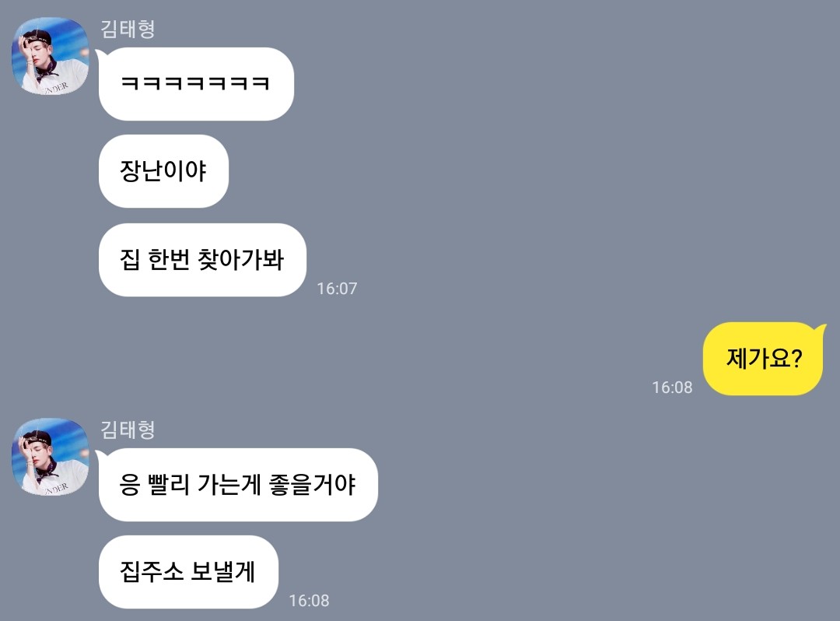
Task: Select the 장난이야 message bubble
Action: click(163, 171)
